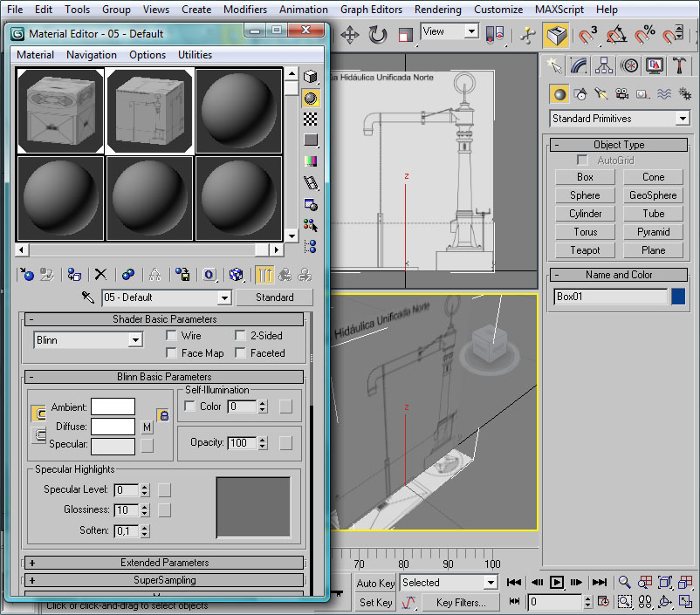Enable the Wire checkbox

click(172, 336)
